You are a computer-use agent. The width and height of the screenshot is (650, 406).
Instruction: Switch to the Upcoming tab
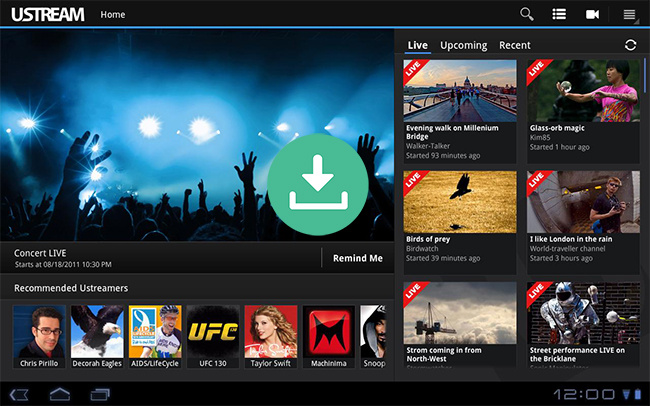463,45
